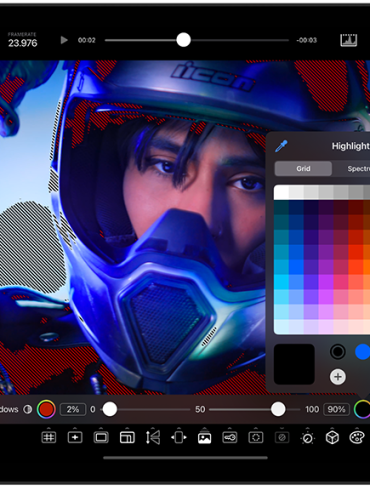Click the playback scrubber handle
This screenshot has height=490, width=370.
pos(183,40)
